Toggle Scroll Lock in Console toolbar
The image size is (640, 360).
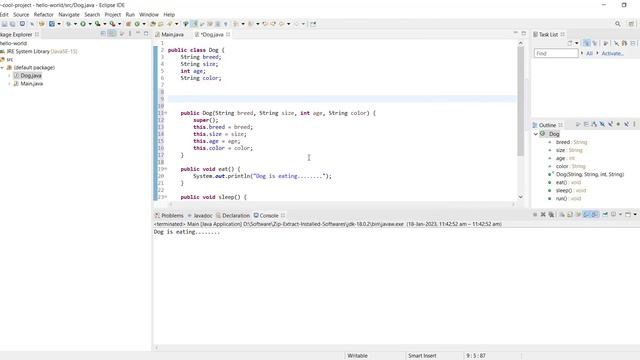tap(570, 214)
